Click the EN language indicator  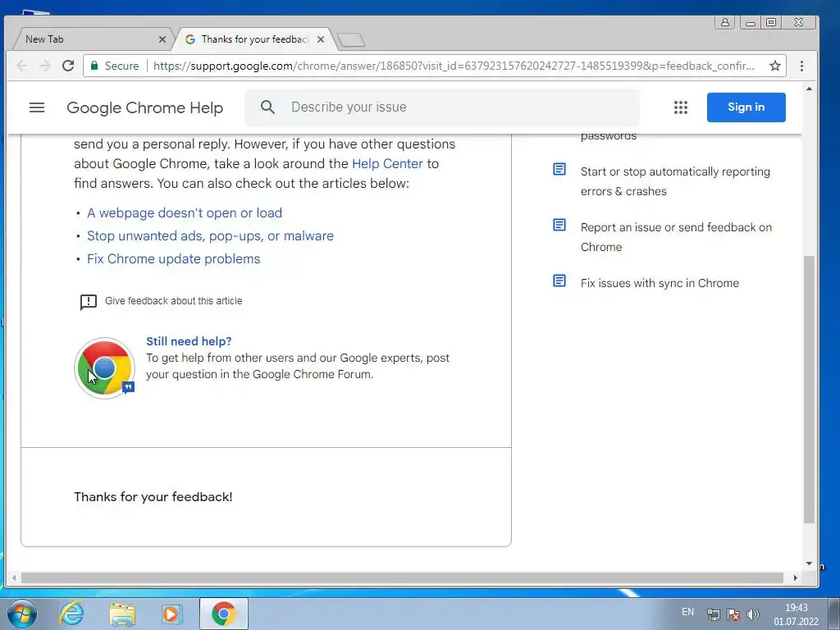point(688,612)
